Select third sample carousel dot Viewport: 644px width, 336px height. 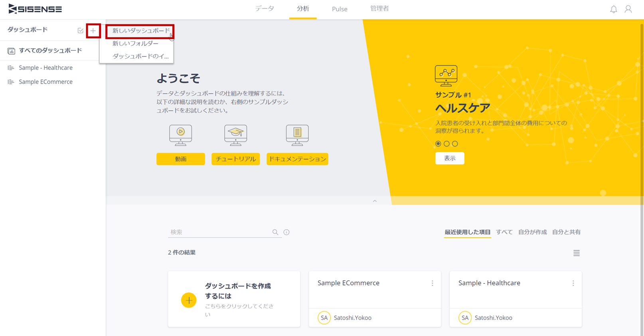455,143
